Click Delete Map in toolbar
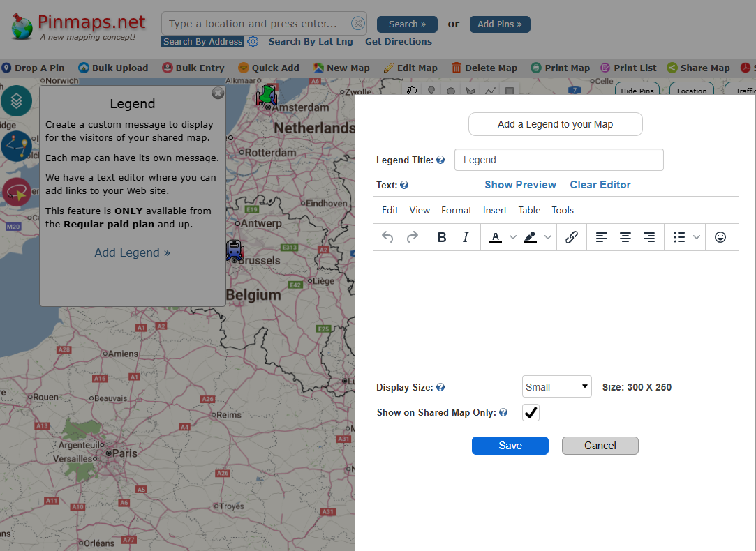This screenshot has height=551, width=756. point(484,68)
